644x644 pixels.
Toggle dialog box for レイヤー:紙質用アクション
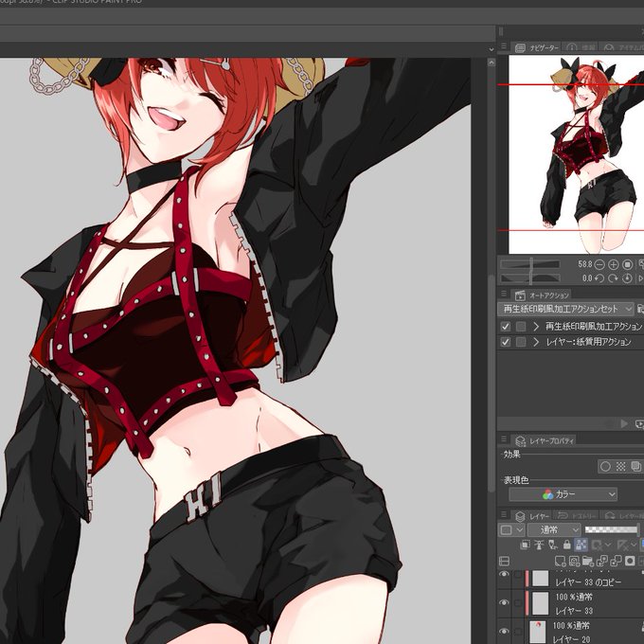pyautogui.click(x=521, y=342)
